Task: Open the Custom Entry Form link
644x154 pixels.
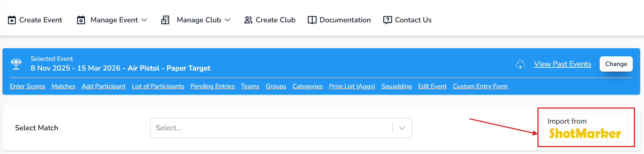Action: (x=480, y=86)
